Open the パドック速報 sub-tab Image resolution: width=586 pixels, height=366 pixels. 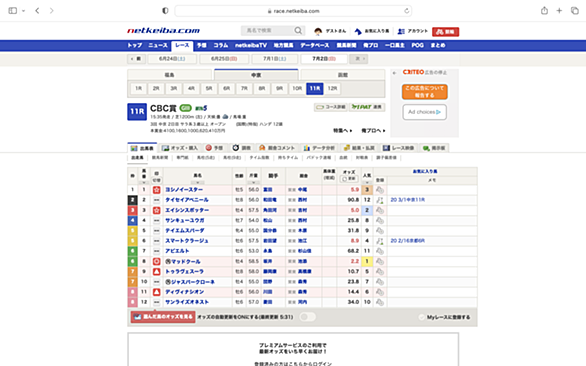[319, 158]
